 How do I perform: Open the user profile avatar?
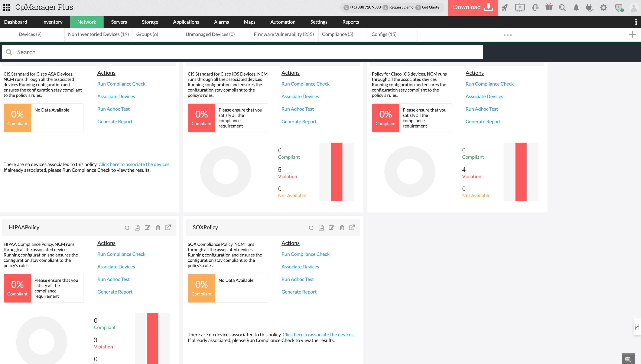pyautogui.click(x=634, y=8)
